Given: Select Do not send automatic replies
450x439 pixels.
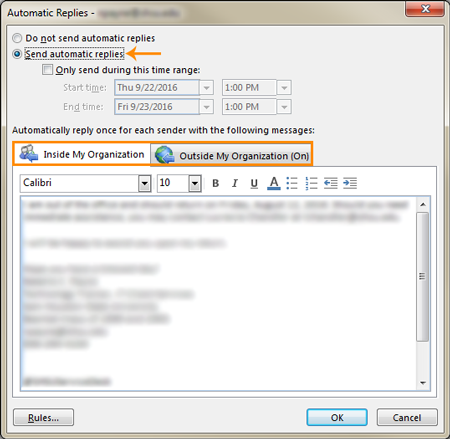Looking at the screenshot, I should [x=17, y=38].
